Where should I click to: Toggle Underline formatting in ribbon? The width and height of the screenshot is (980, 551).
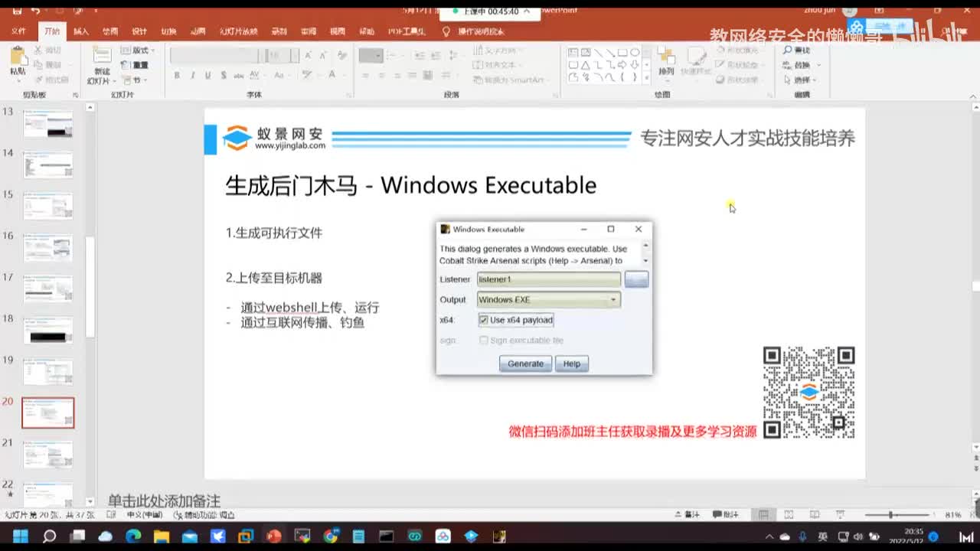[207, 75]
